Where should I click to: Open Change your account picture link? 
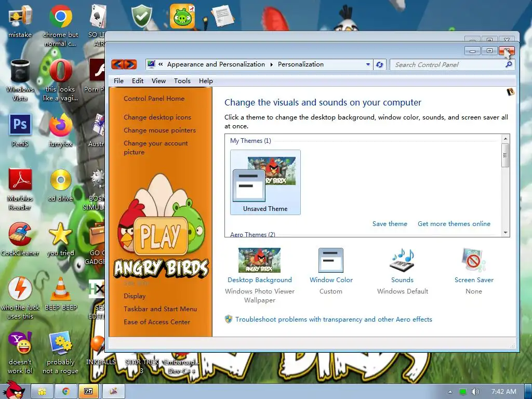point(155,148)
